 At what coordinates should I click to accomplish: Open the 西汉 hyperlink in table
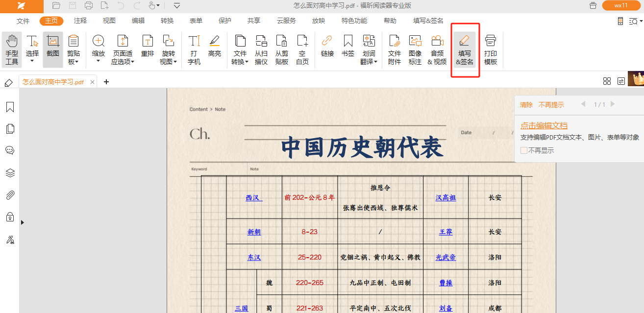pyautogui.click(x=253, y=198)
